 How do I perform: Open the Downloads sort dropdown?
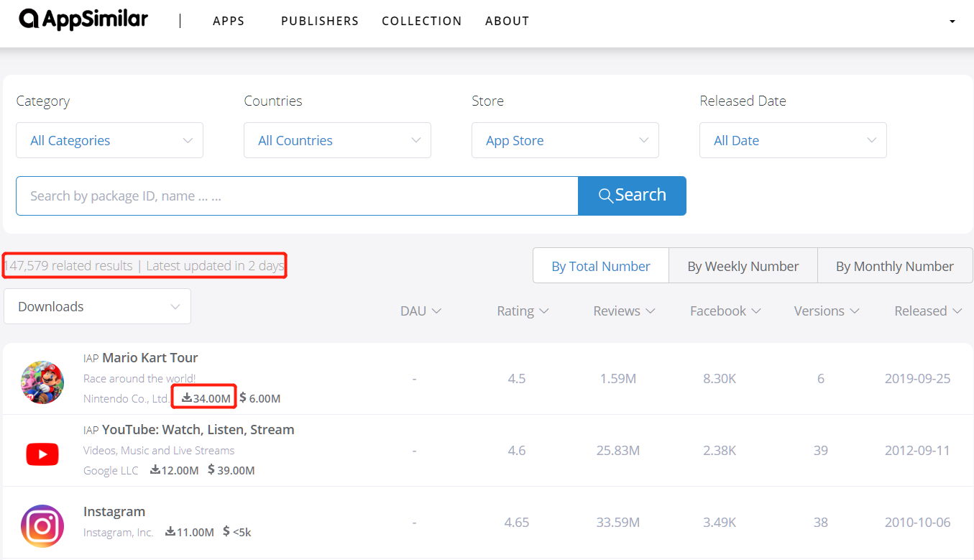[x=98, y=306]
